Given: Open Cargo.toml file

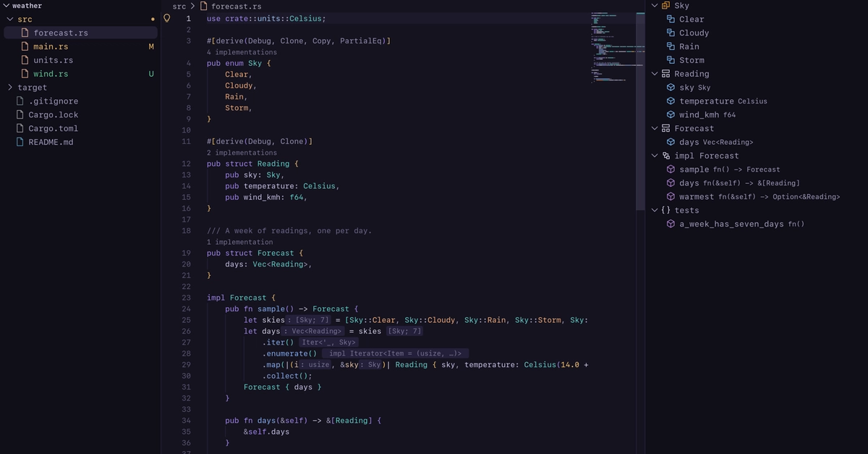Looking at the screenshot, I should pos(53,129).
